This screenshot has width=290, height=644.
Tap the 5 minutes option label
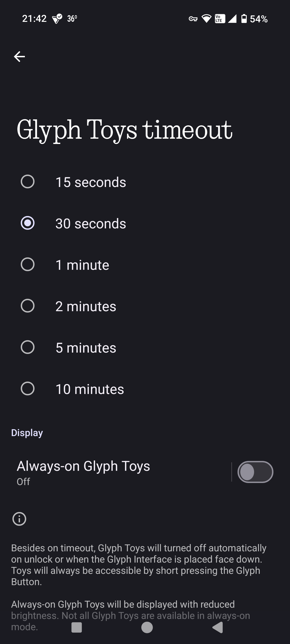click(x=86, y=348)
